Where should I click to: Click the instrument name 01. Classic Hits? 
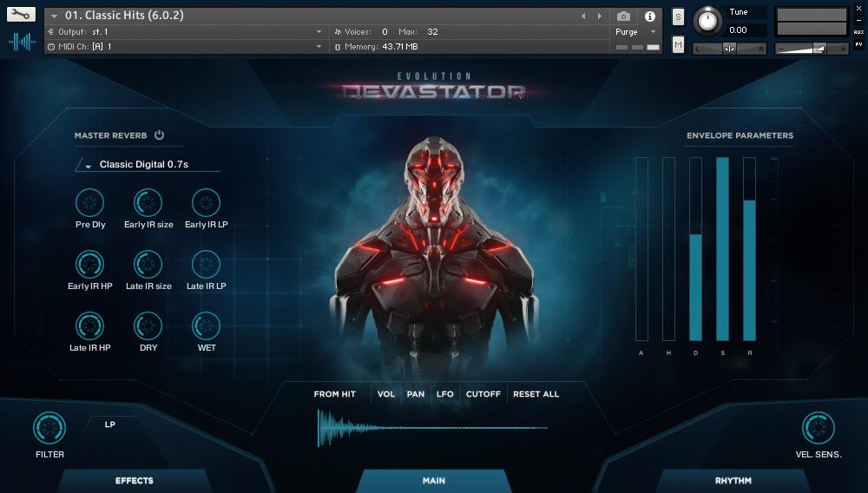pyautogui.click(x=124, y=16)
